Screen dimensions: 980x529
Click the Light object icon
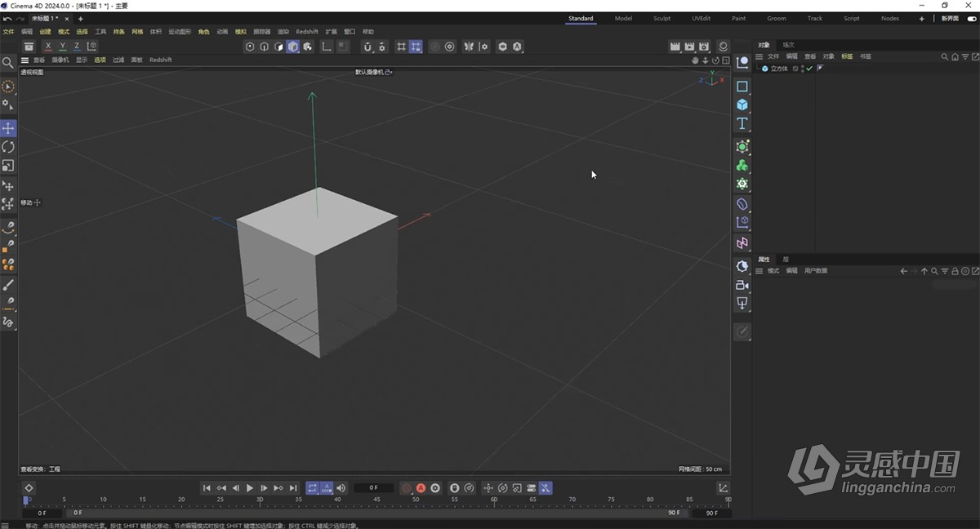(x=742, y=304)
